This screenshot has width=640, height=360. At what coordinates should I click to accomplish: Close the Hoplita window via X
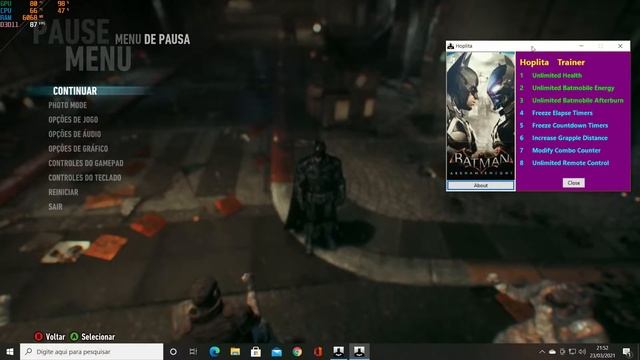click(620, 46)
